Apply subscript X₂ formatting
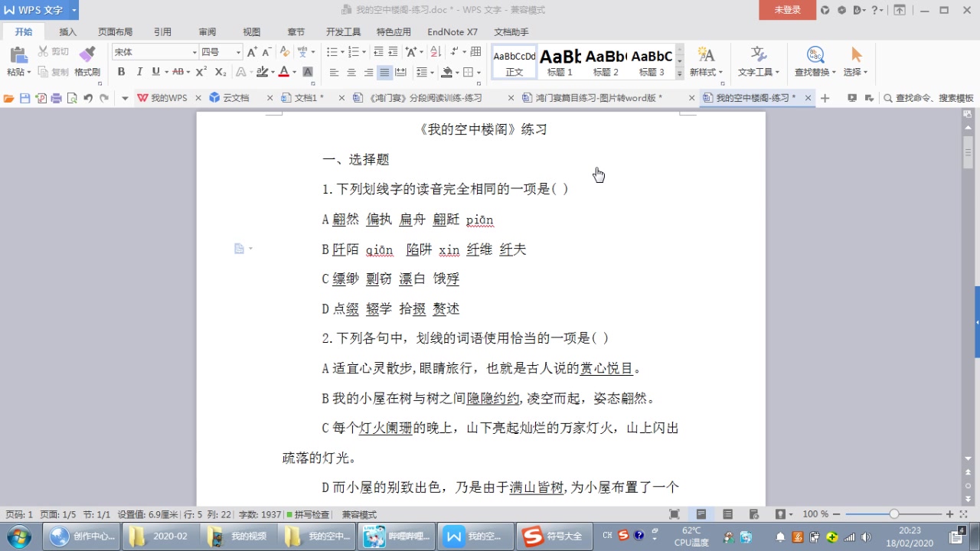Viewport: 980px width, 551px height. 220,72
